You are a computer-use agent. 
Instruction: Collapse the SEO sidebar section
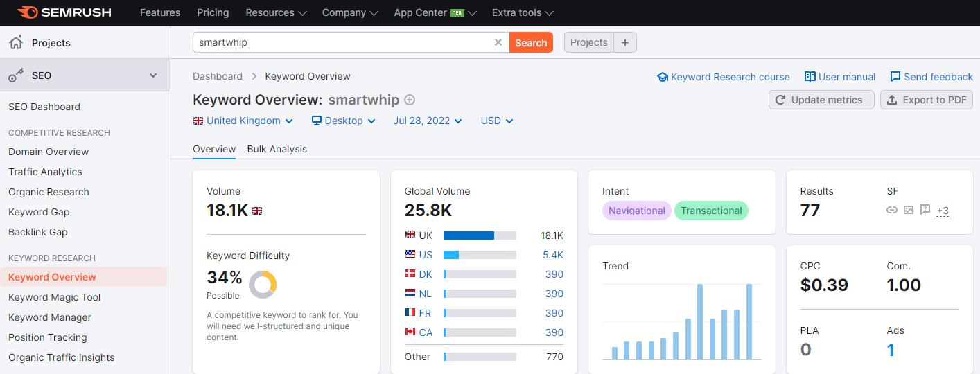[x=153, y=75]
